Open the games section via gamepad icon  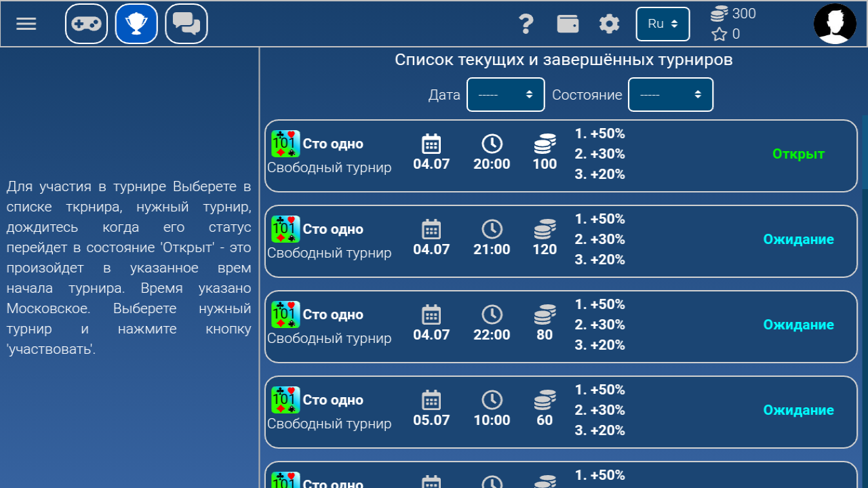85,23
